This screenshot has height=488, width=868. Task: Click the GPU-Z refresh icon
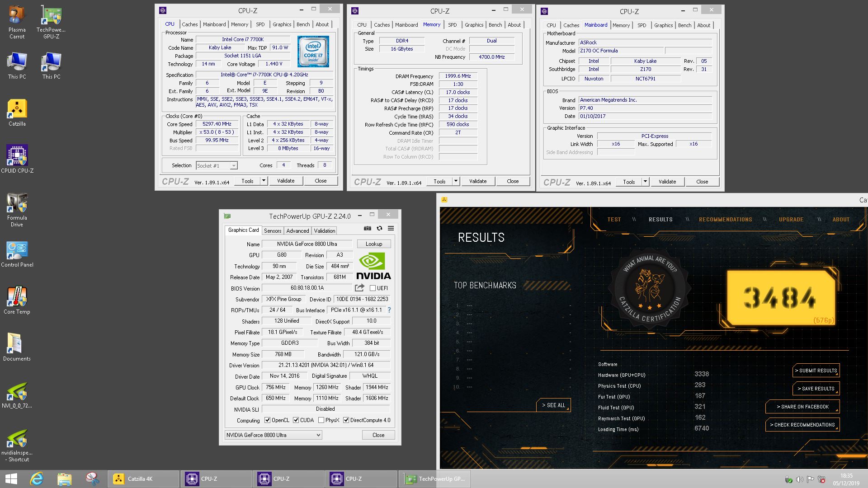379,229
